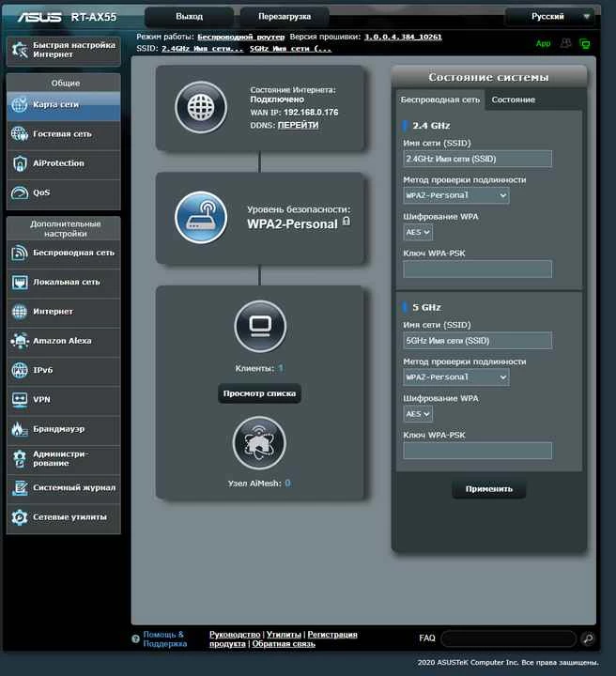Click the Internet status globe circle icon
This screenshot has width=616, height=676.
tap(201, 107)
